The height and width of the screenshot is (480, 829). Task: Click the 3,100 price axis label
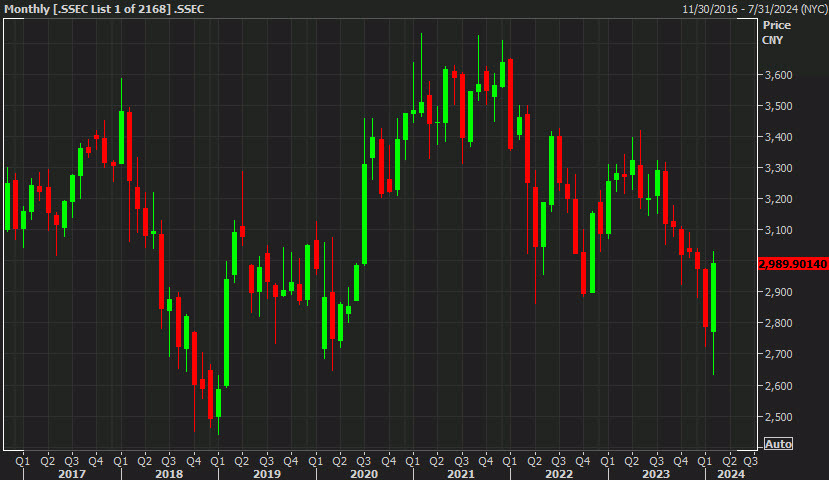tap(778, 230)
